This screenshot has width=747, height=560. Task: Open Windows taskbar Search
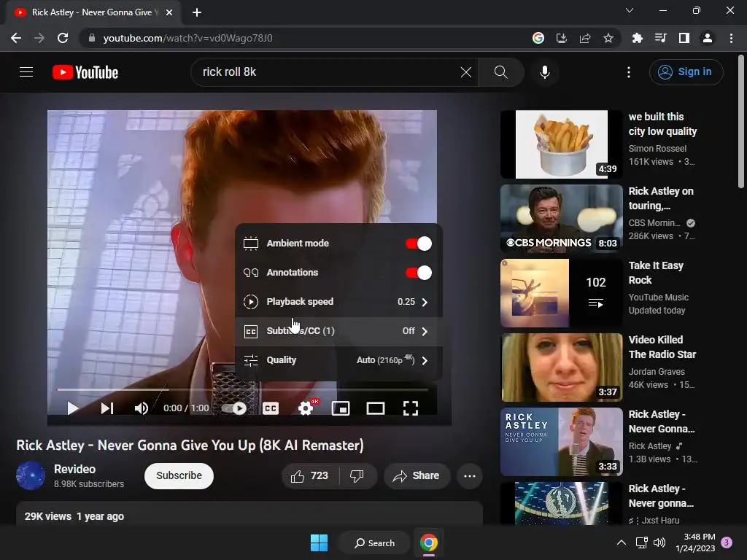point(374,542)
